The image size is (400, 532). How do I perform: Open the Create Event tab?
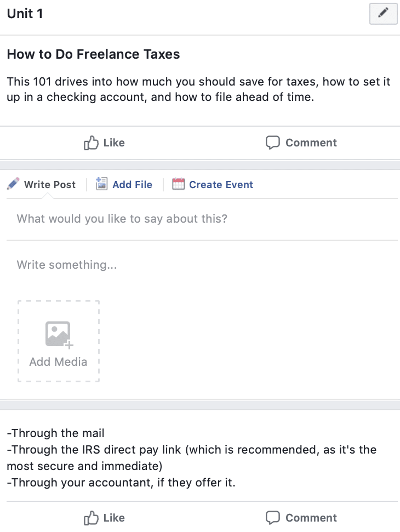pos(213,185)
